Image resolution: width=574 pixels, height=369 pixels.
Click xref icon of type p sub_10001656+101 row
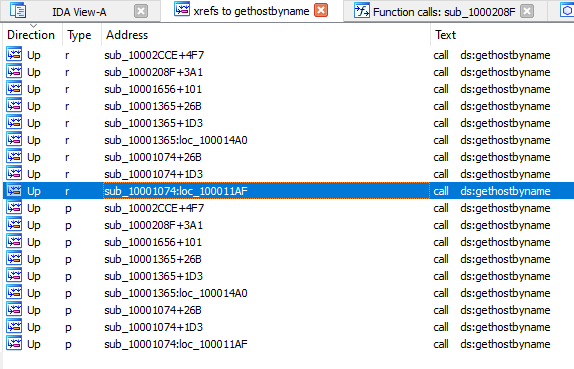point(14,241)
